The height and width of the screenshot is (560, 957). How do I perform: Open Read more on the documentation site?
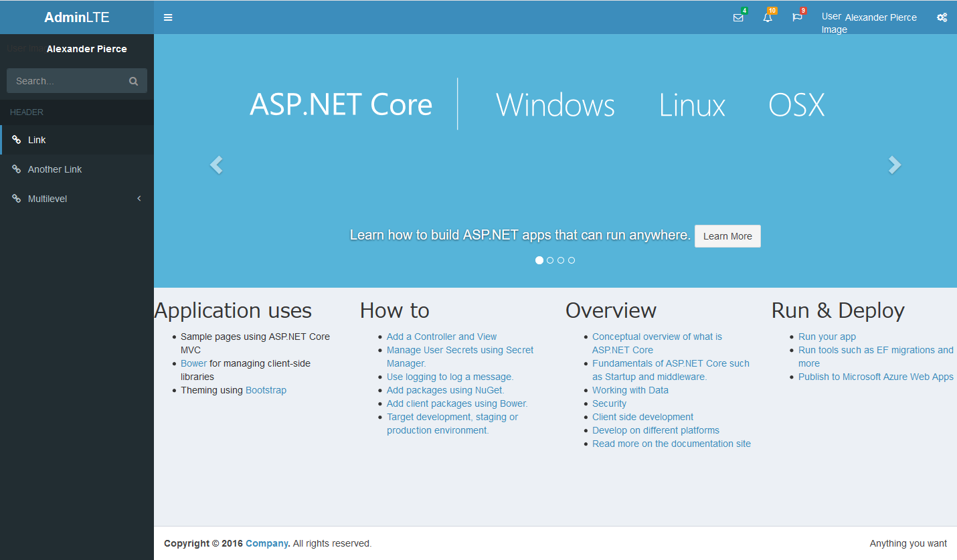pos(671,444)
